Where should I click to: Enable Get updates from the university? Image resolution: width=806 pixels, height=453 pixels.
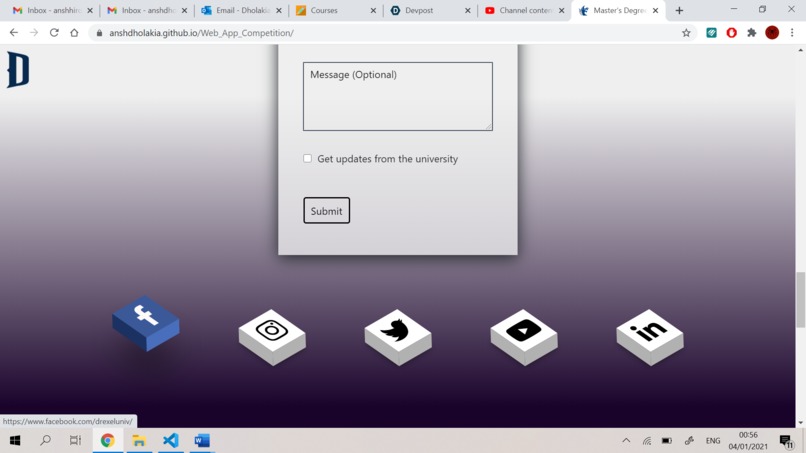tap(307, 158)
